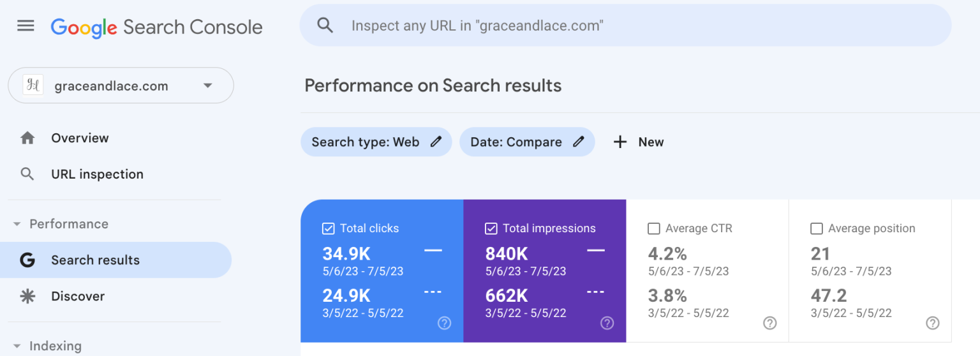980x356 pixels.
Task: Edit the Search type filter pencil icon
Action: [x=436, y=142]
